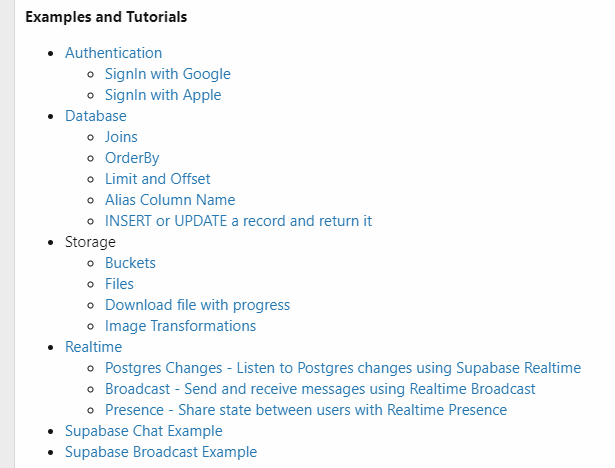The image size is (615, 468).
Task: Select the Alias Column Name link
Action: pyautogui.click(x=170, y=200)
